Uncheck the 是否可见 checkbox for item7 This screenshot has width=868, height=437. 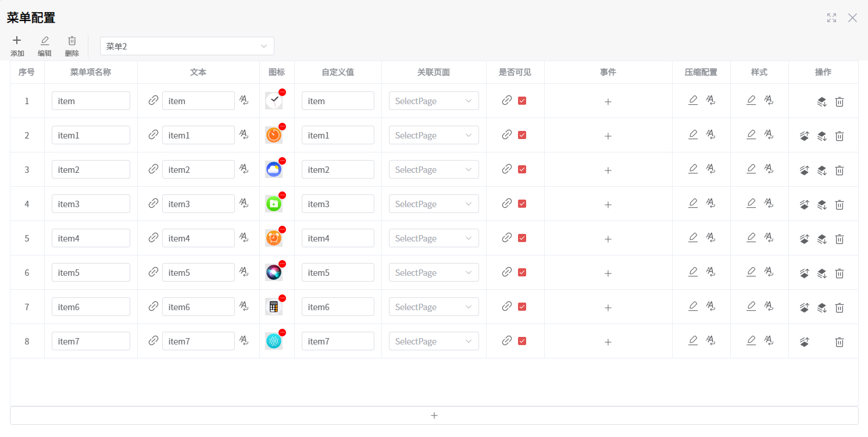coord(522,341)
